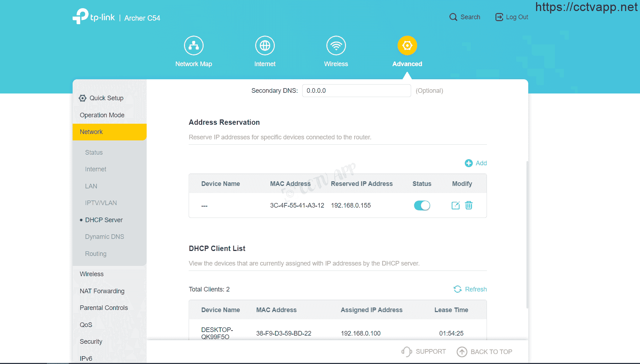This screenshot has width=640, height=364.
Task: Select the Advanced gear icon
Action: 407,45
